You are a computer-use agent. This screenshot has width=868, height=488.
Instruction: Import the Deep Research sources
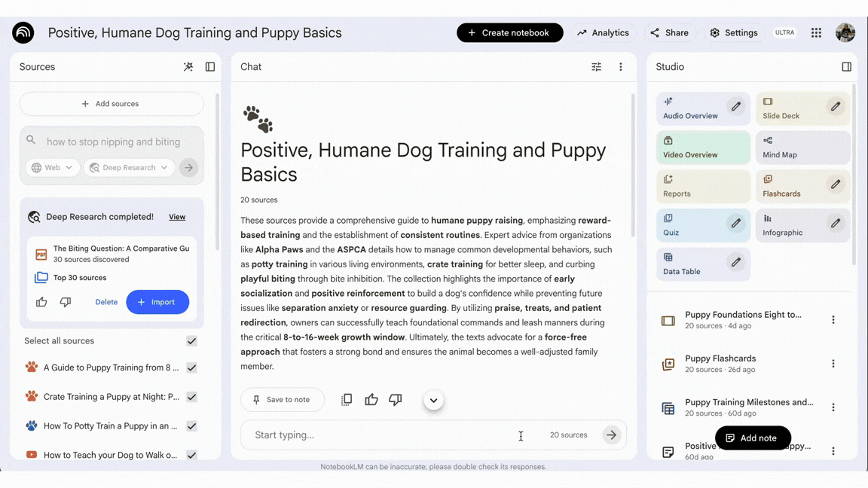point(157,302)
